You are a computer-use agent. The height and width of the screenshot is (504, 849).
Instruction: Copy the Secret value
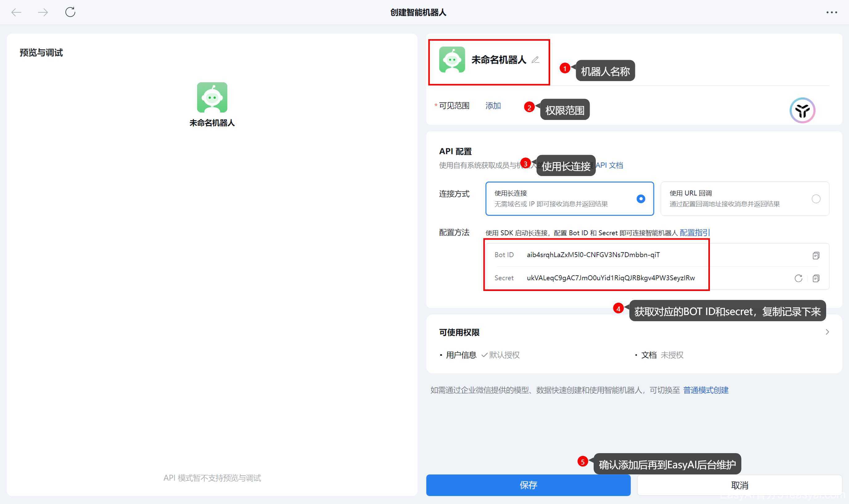tap(815, 278)
